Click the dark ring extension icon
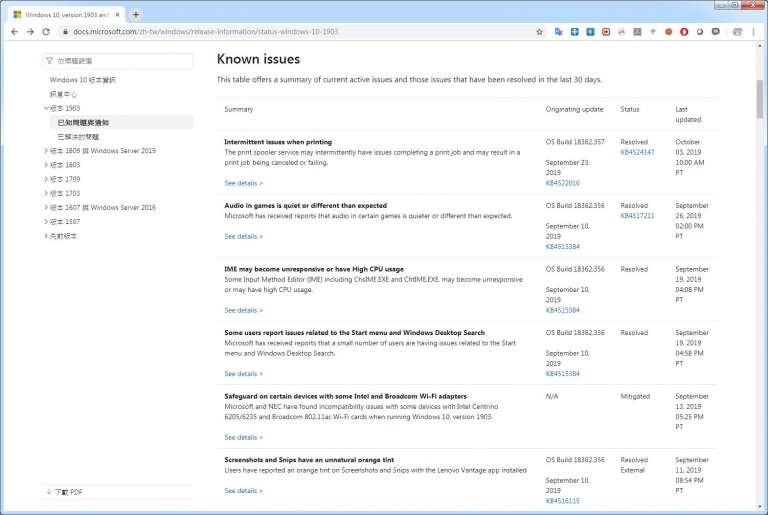This screenshot has height=515, width=768. 700,32
